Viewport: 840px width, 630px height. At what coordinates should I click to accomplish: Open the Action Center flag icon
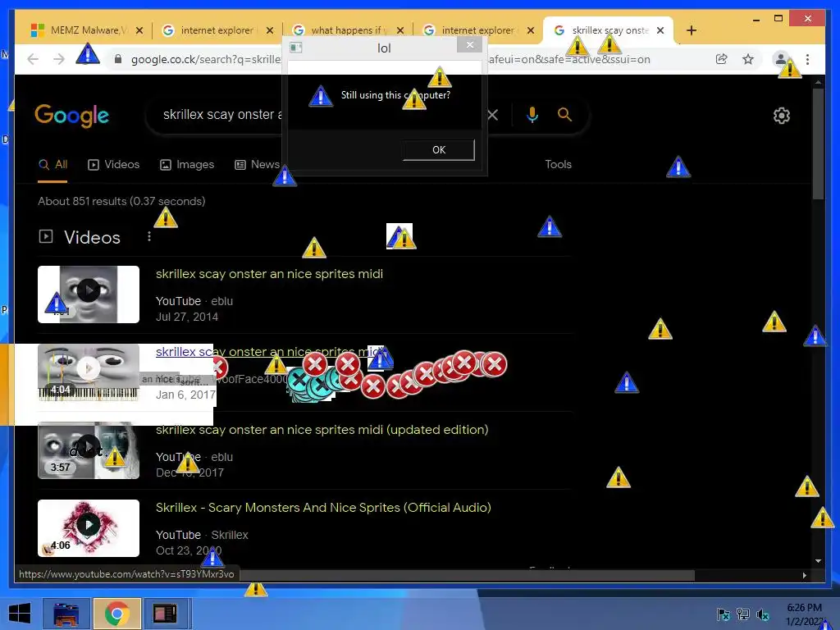723,614
